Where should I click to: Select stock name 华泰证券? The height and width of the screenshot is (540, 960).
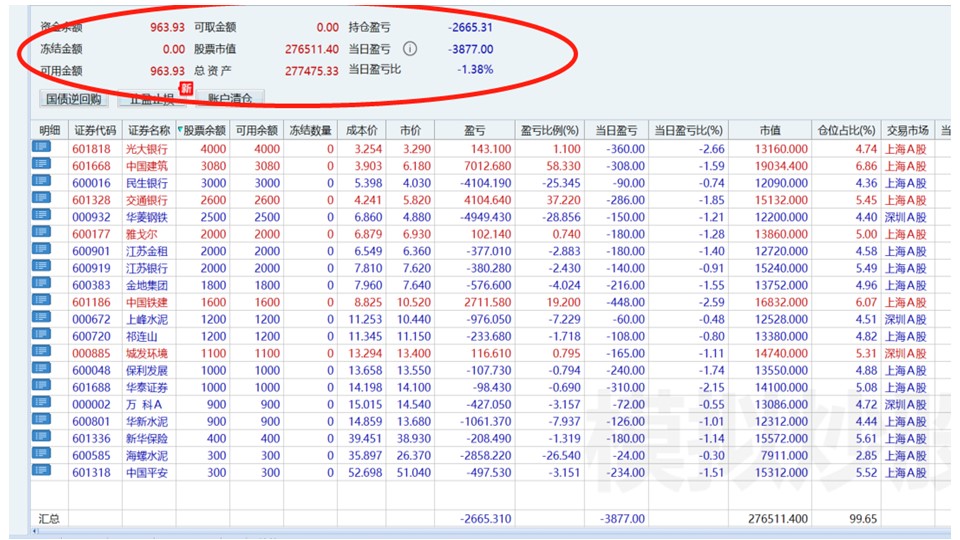(x=147, y=388)
